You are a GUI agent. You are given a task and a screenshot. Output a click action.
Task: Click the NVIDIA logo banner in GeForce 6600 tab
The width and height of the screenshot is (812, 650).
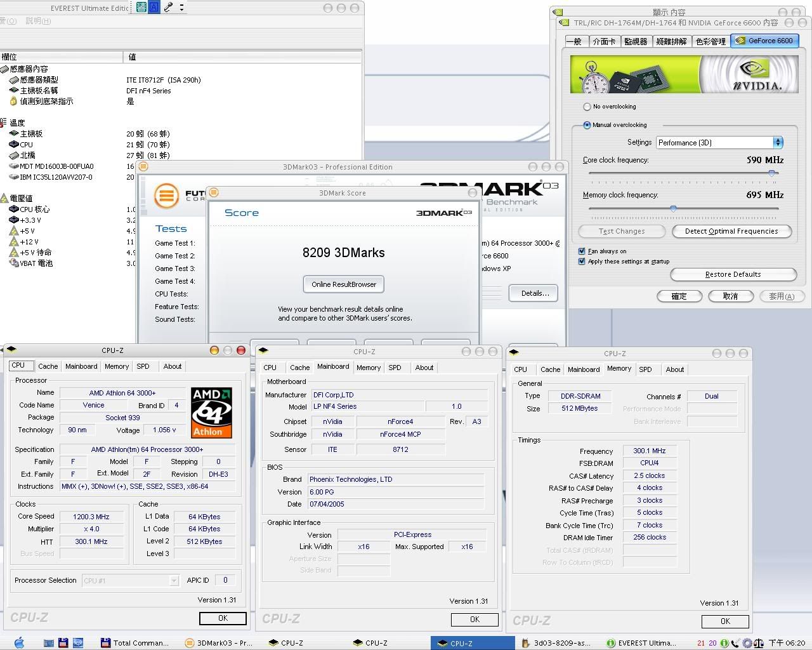[684, 74]
